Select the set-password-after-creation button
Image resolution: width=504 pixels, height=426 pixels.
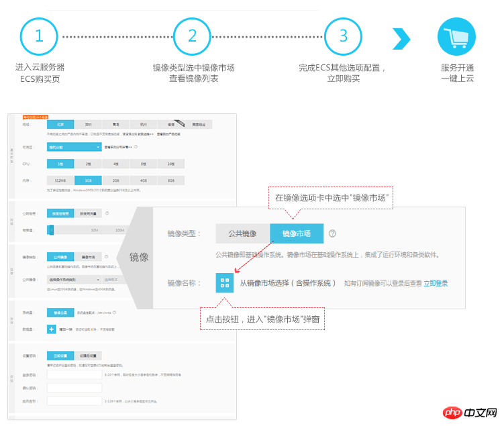tap(88, 356)
